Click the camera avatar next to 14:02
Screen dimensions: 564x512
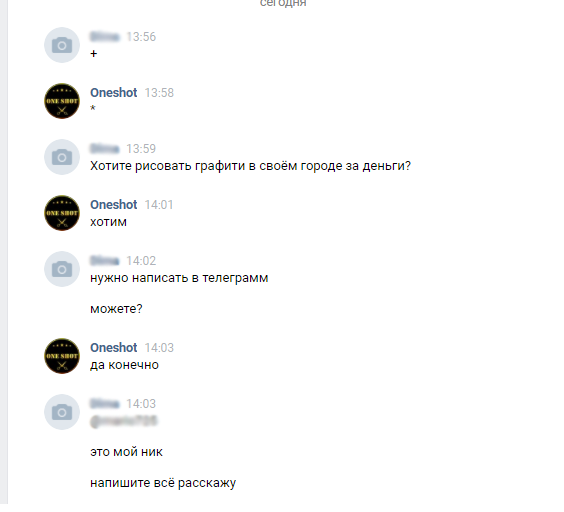62,269
